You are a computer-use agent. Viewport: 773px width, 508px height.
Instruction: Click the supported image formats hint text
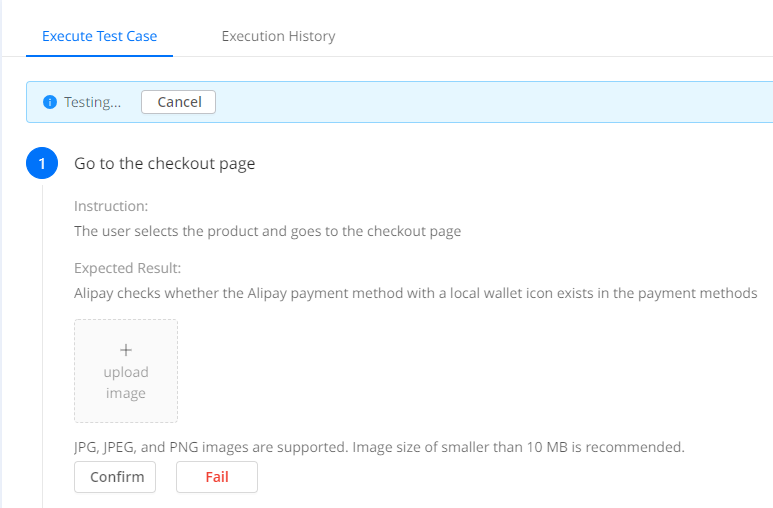click(379, 447)
